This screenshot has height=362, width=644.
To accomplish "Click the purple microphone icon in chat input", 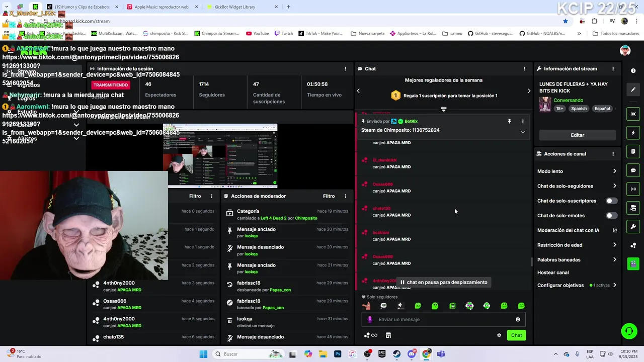I will pyautogui.click(x=370, y=319).
